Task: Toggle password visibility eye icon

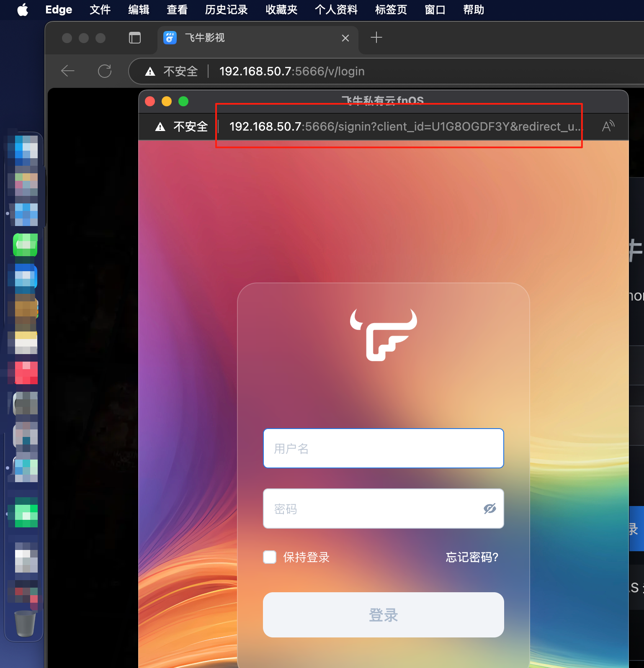Action: (489, 509)
